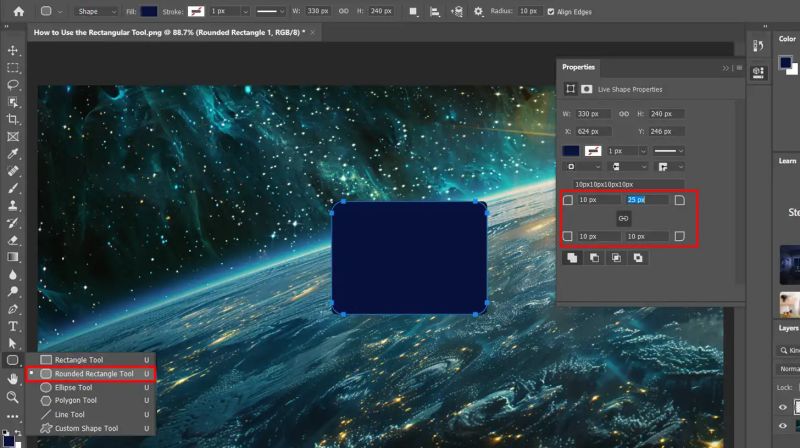This screenshot has height=448, width=800.
Task: Open the 3D panel icon
Action: tap(758, 72)
